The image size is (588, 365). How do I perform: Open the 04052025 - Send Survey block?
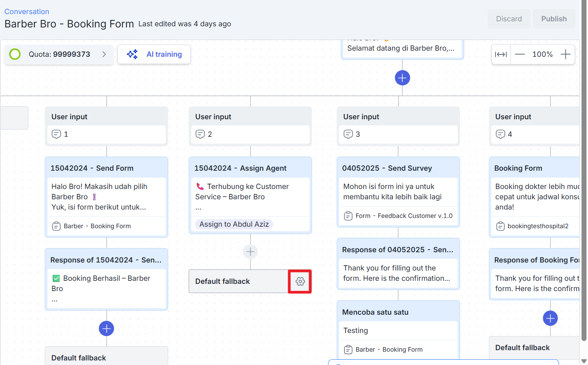point(398,168)
